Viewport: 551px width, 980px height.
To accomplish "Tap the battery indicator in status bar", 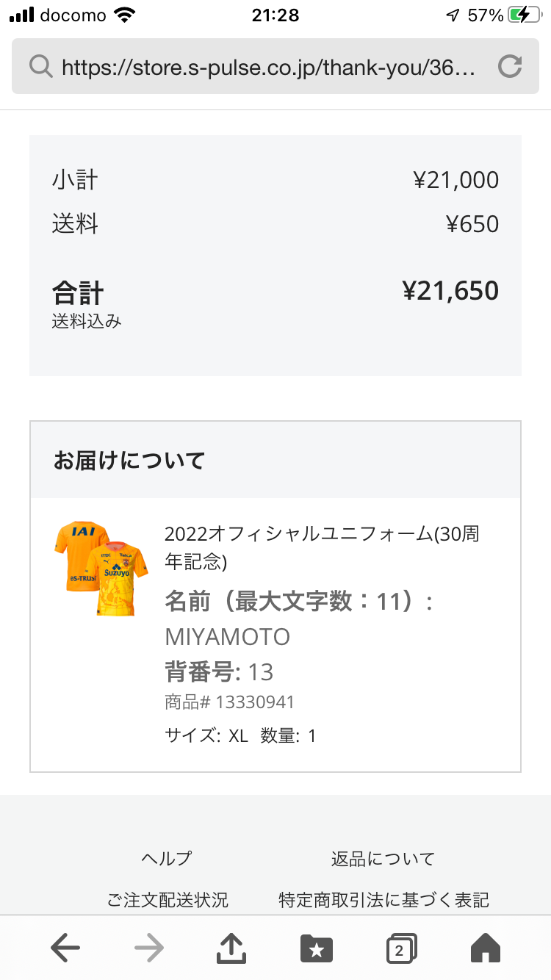I will coord(524,15).
